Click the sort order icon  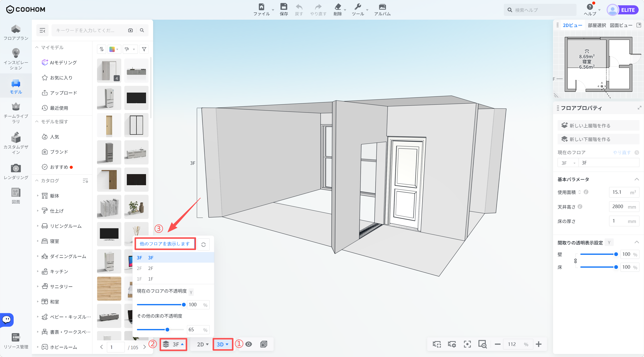[x=102, y=49]
